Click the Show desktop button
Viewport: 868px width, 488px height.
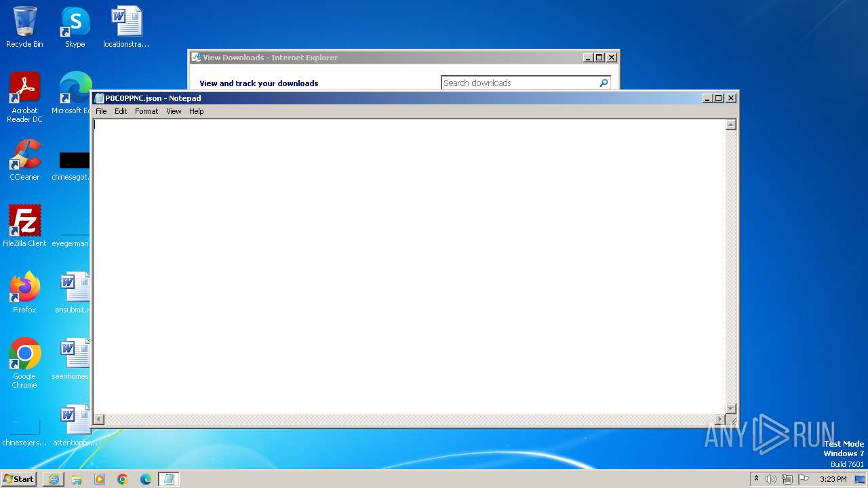[860, 479]
